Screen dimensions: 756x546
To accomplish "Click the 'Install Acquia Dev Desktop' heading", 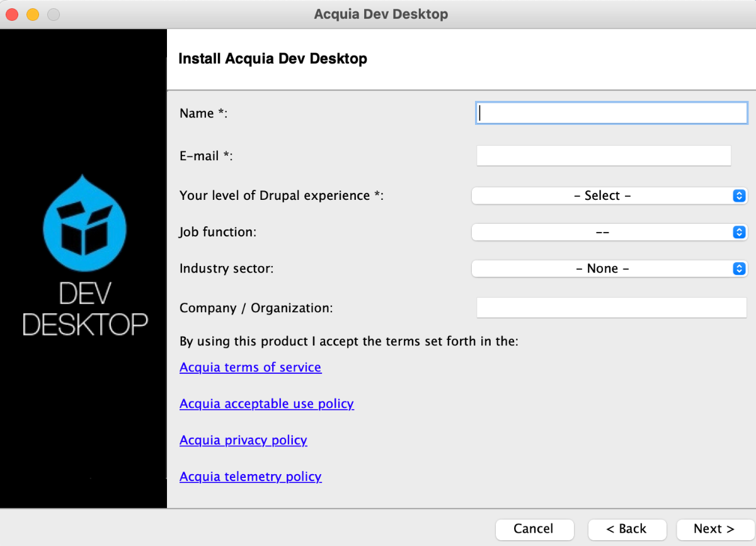I will [x=273, y=59].
